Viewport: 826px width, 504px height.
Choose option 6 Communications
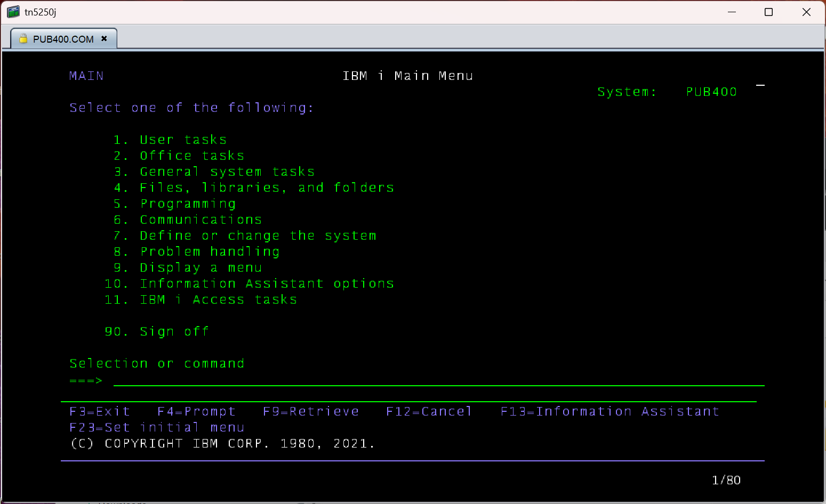click(x=188, y=220)
